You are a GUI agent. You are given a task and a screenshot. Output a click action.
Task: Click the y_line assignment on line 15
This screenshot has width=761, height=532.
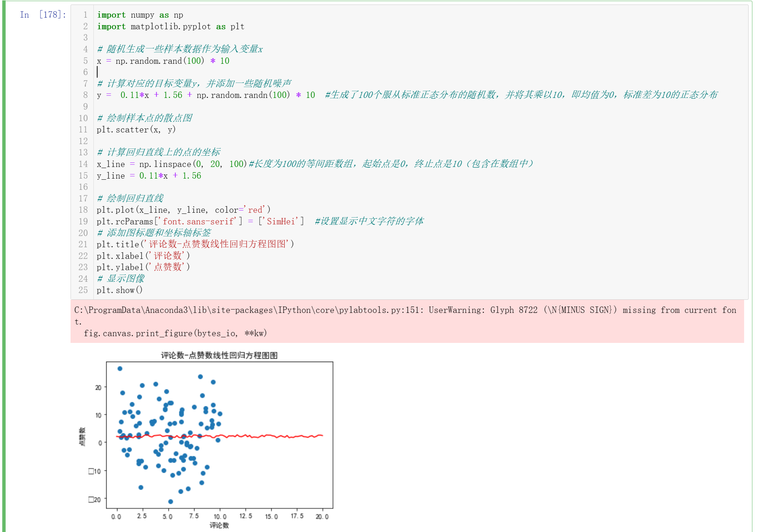click(x=149, y=176)
